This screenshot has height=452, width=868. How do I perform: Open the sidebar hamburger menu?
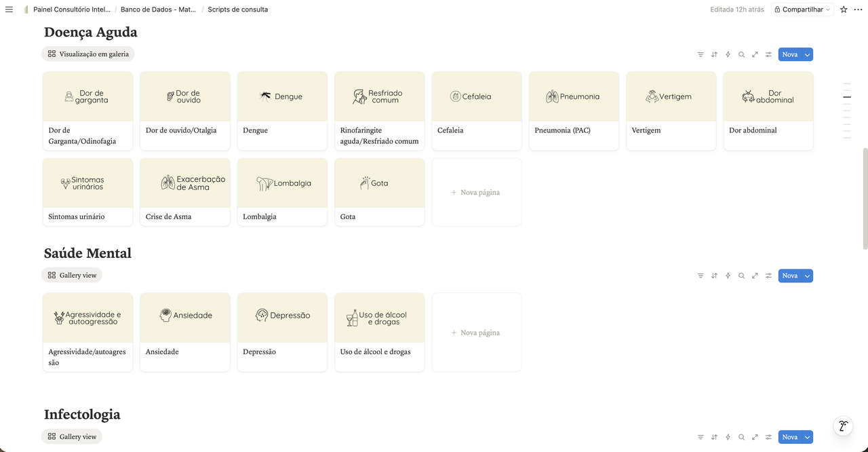tap(9, 10)
